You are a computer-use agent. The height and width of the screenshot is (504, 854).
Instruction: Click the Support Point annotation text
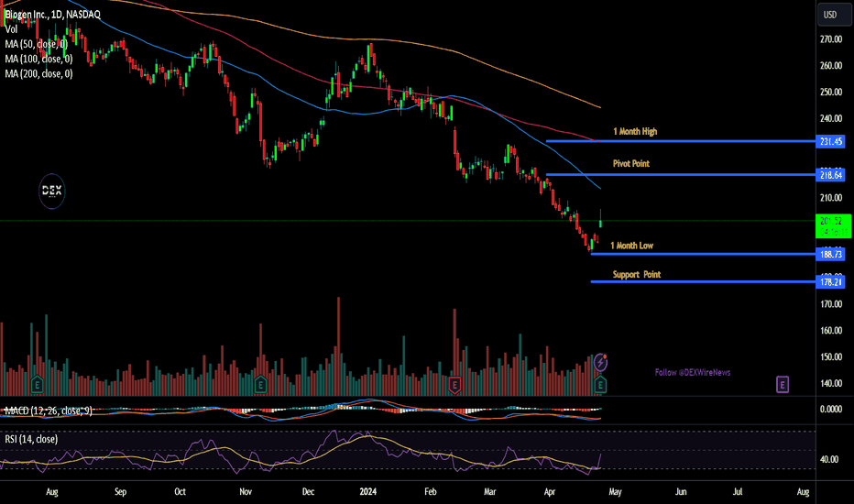[637, 275]
